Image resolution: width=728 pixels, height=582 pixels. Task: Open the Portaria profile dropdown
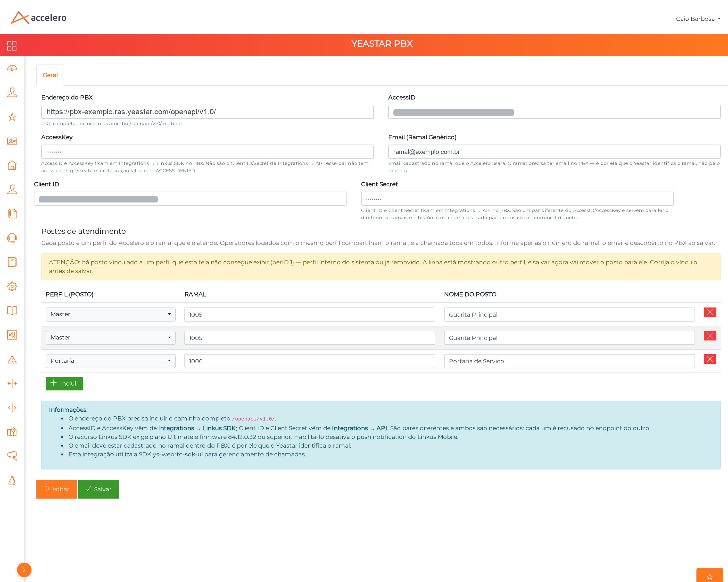(110, 361)
